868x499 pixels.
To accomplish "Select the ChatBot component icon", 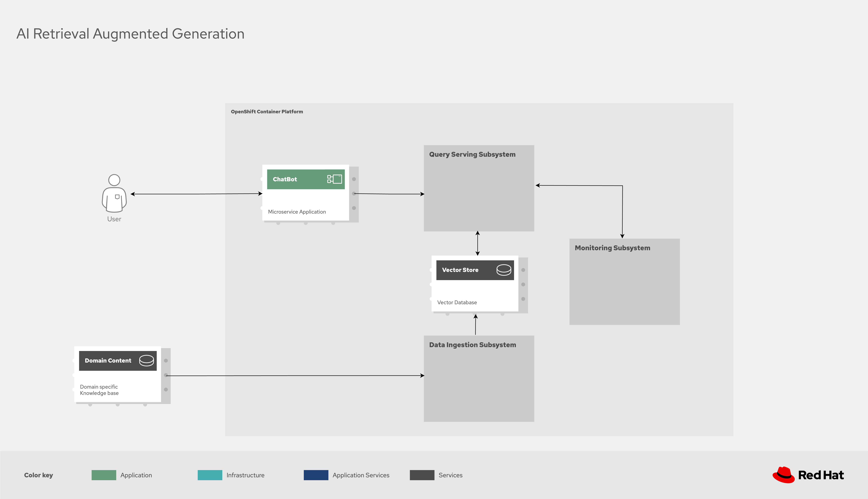I will (335, 179).
